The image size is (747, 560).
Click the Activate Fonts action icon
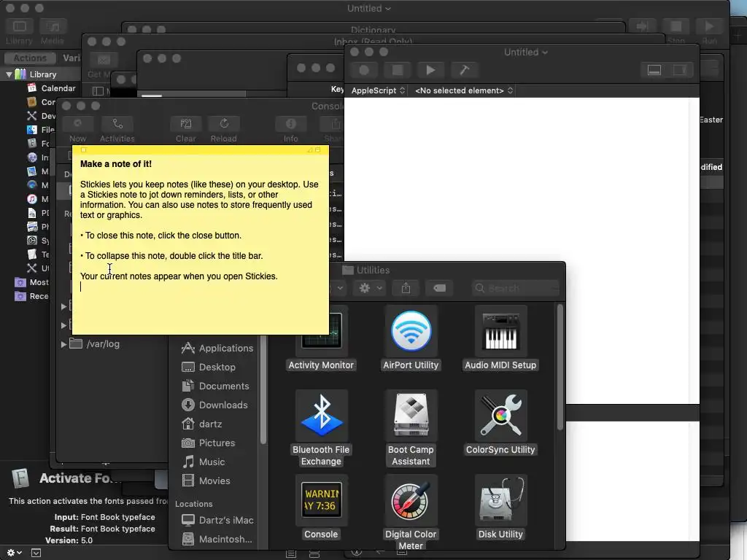point(20,478)
